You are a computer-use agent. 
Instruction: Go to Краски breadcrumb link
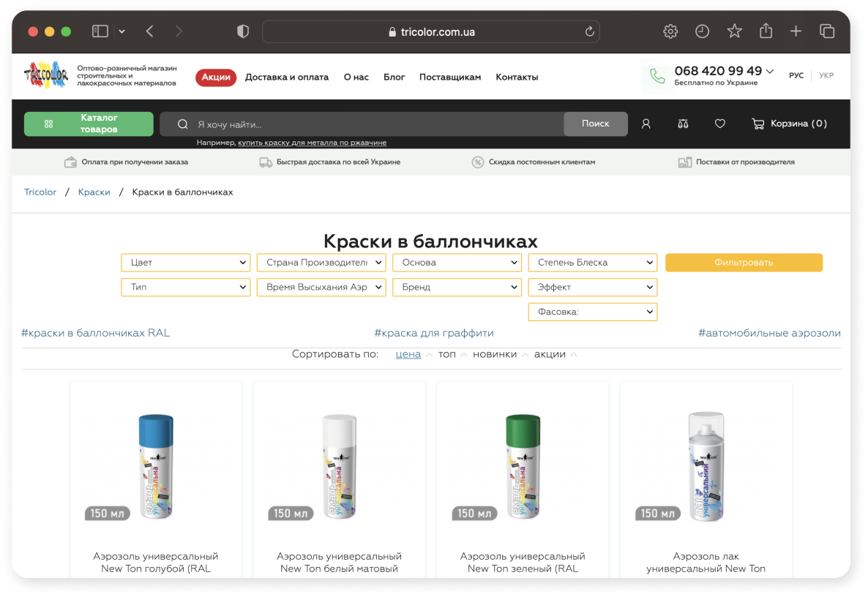click(x=94, y=192)
